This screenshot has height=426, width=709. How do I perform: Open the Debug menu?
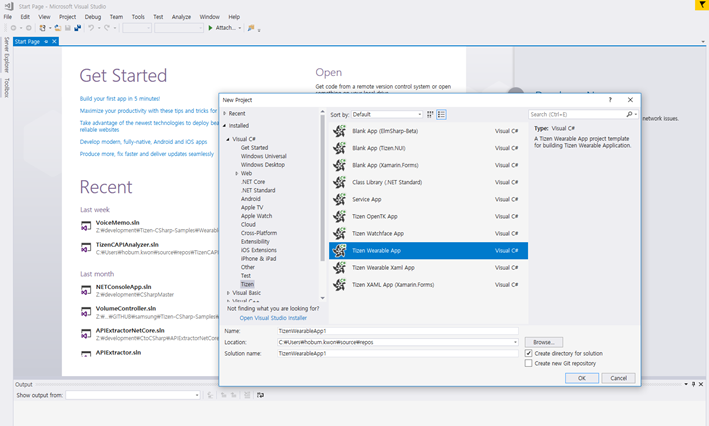(93, 17)
